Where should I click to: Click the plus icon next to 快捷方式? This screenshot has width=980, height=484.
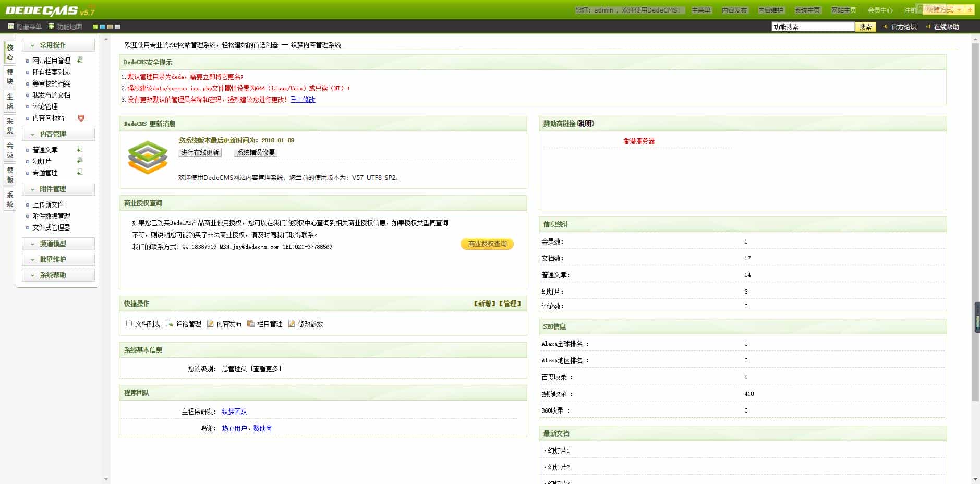(x=970, y=10)
